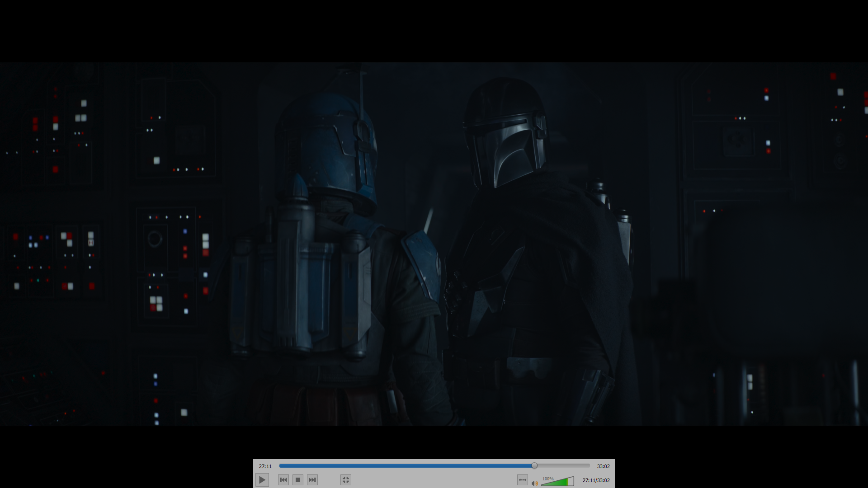Click the seek bar handle
The image size is (868, 488).
[534, 465]
